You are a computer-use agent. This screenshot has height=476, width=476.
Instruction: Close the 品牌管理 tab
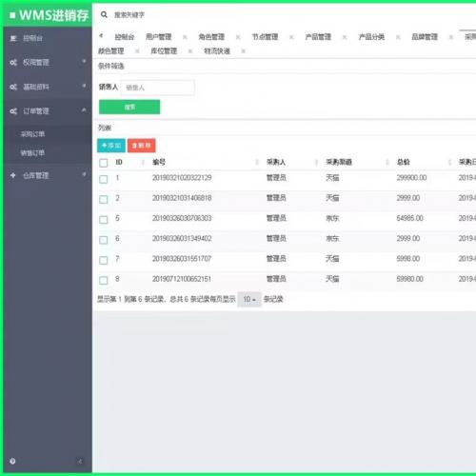(451, 37)
